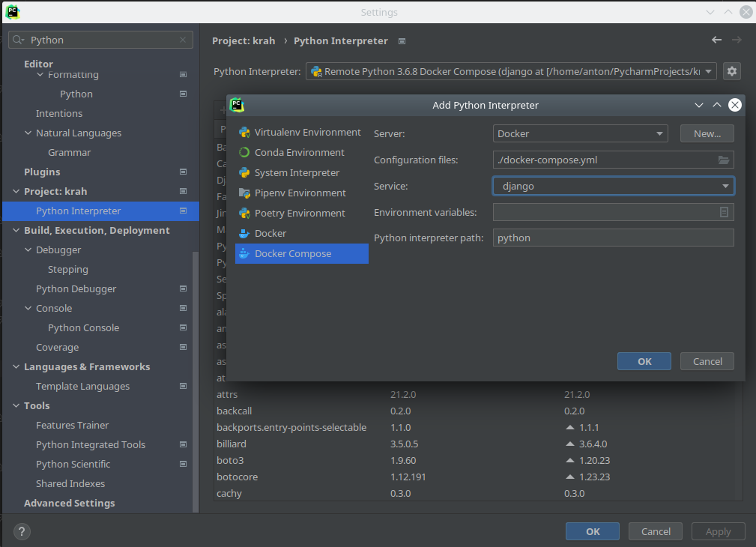Click OK in the Settings window
The width and height of the screenshot is (756, 547).
593,531
